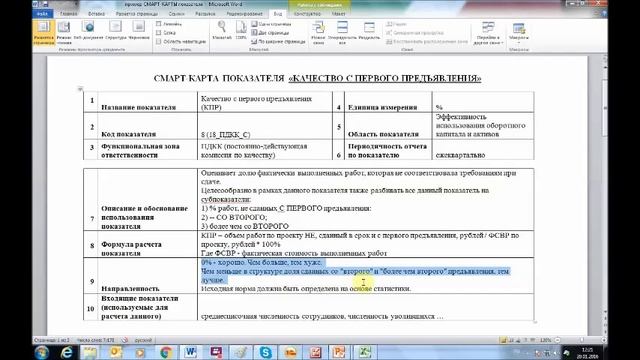640x360 pixels.
Task: Click the heading 'КАЧЕСТВО С ПЕРВОГО ПРЕДЪЯВЛЕНИЯ'
Action: (385, 78)
